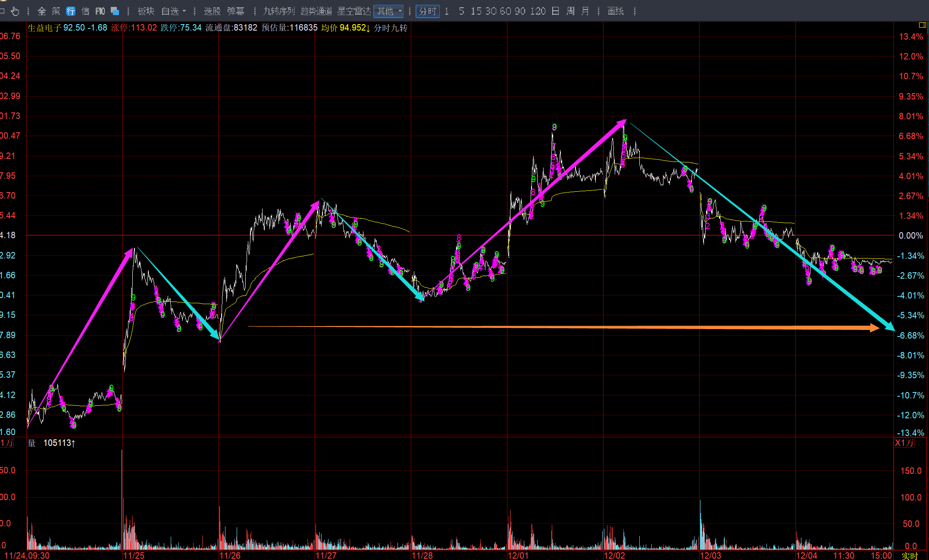929x560 pixels.
Task: Click the hand pointer tool icon
Action: tap(15, 11)
